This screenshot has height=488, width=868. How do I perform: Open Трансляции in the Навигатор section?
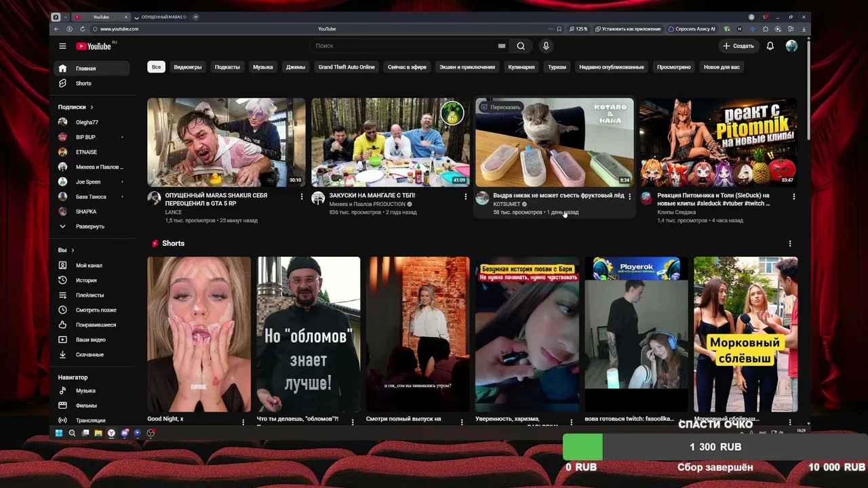click(x=92, y=420)
